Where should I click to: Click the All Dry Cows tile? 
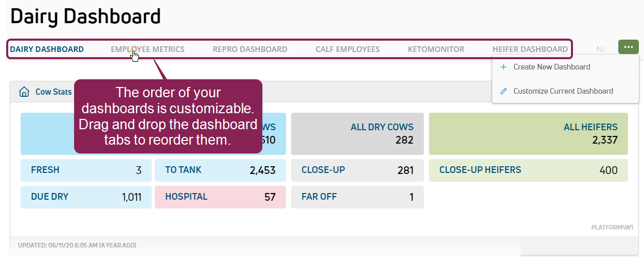(x=357, y=134)
